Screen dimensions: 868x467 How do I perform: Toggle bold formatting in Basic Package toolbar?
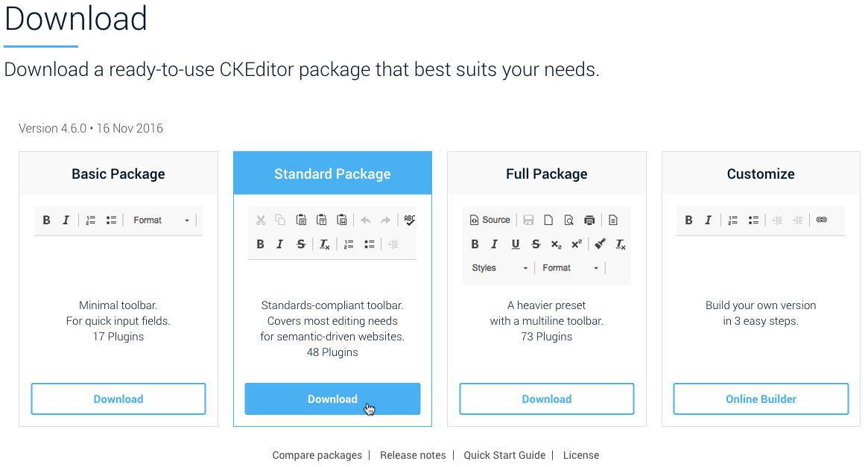click(x=46, y=220)
